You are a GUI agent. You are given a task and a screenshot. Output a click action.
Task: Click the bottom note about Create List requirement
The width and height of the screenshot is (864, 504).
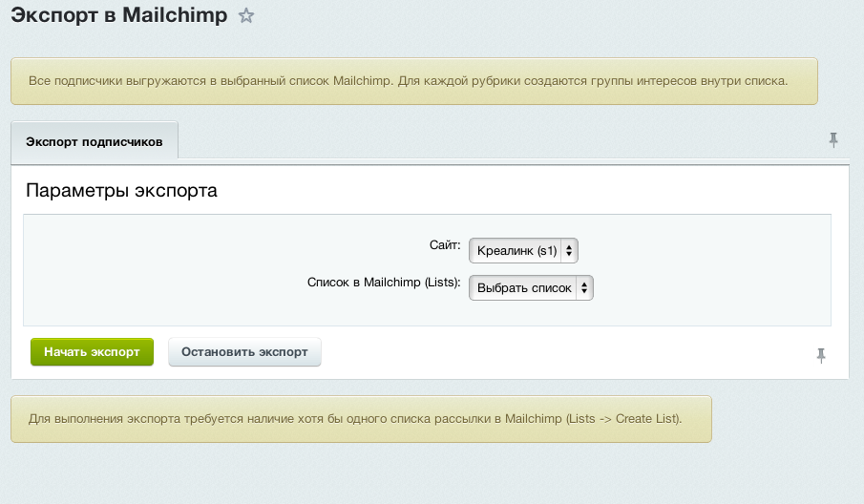(362, 419)
